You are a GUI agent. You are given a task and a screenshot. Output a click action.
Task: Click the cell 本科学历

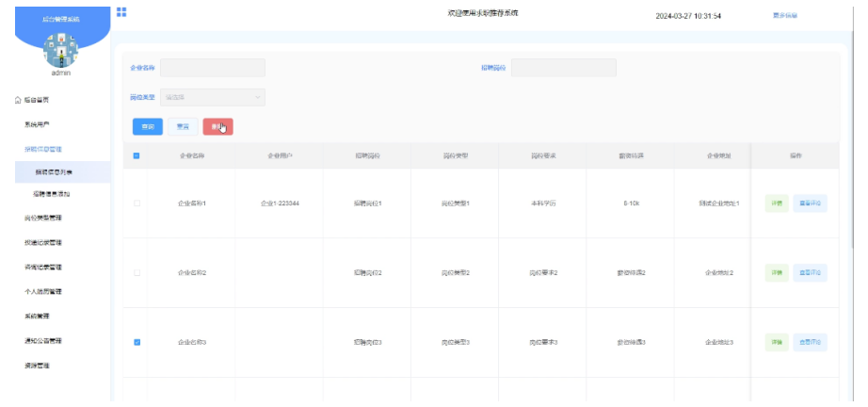coord(543,203)
